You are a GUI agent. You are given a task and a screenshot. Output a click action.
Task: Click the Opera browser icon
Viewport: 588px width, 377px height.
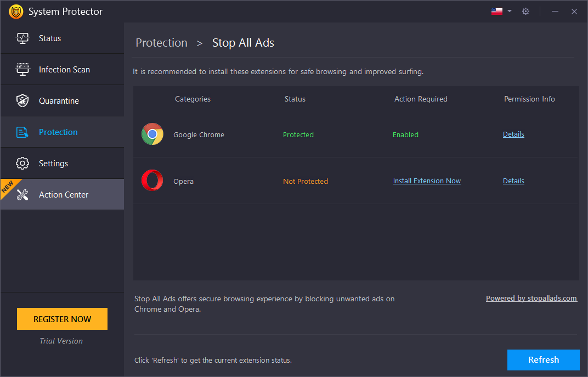(152, 180)
